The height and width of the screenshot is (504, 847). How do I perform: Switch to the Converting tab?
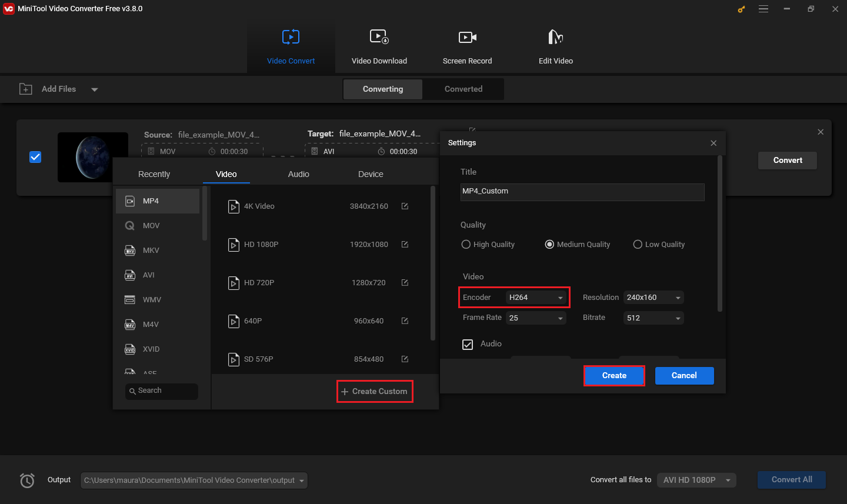[x=383, y=89]
